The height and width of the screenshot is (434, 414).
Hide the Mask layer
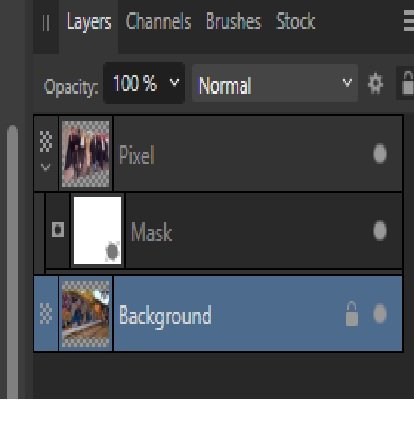click(x=380, y=230)
